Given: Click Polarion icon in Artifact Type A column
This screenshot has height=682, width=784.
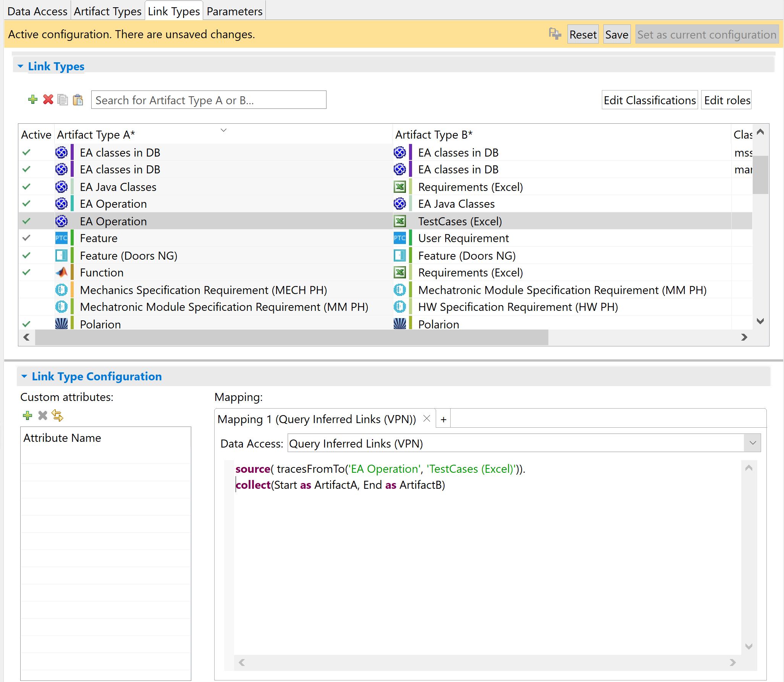Looking at the screenshot, I should tap(61, 323).
